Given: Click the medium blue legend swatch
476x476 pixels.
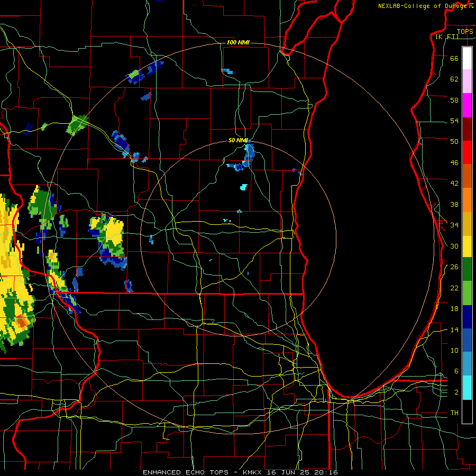Looking at the screenshot, I should (x=467, y=340).
